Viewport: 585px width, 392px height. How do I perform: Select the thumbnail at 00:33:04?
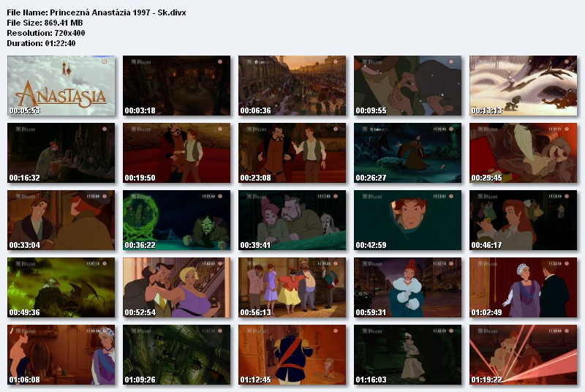61,220
